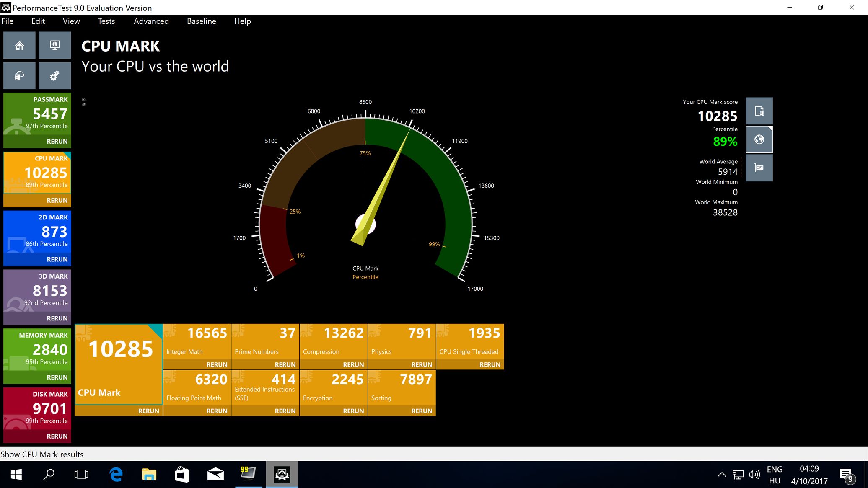Click the Percentile label under gauge
The width and height of the screenshot is (868, 488).
point(365,277)
